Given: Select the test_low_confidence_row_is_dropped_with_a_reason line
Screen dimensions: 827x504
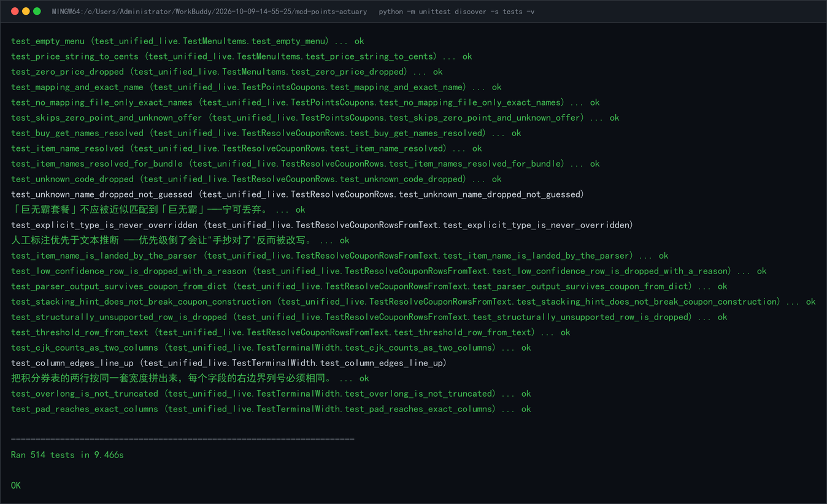Looking at the screenshot, I should tap(388, 271).
